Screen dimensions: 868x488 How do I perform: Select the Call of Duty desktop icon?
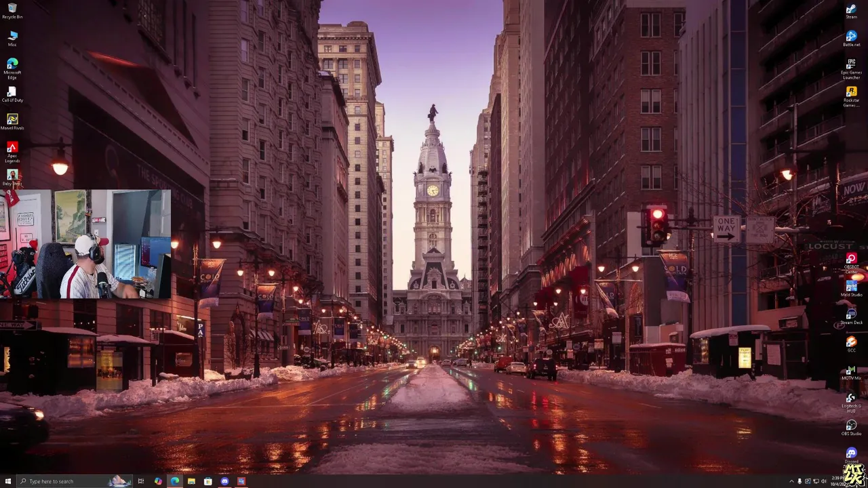pos(12,94)
